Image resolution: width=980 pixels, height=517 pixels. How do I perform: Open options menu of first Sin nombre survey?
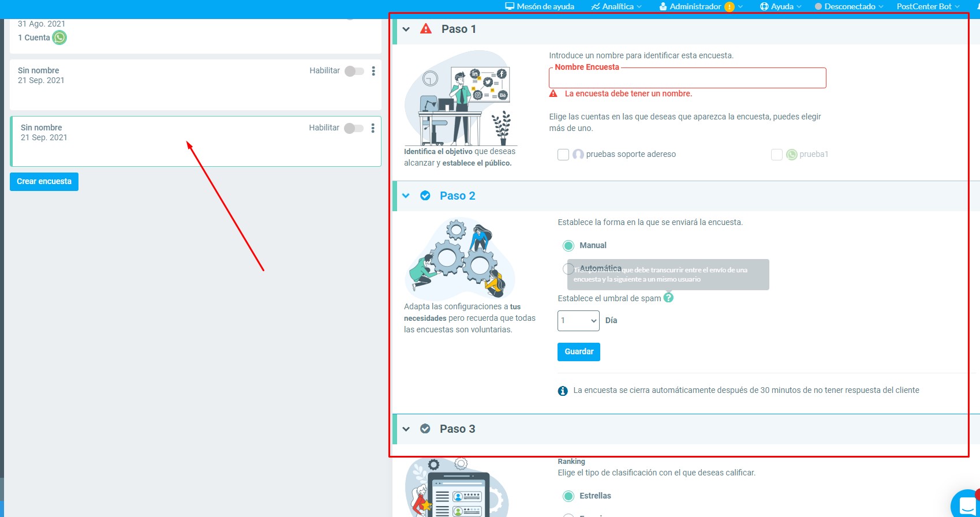pyautogui.click(x=373, y=71)
